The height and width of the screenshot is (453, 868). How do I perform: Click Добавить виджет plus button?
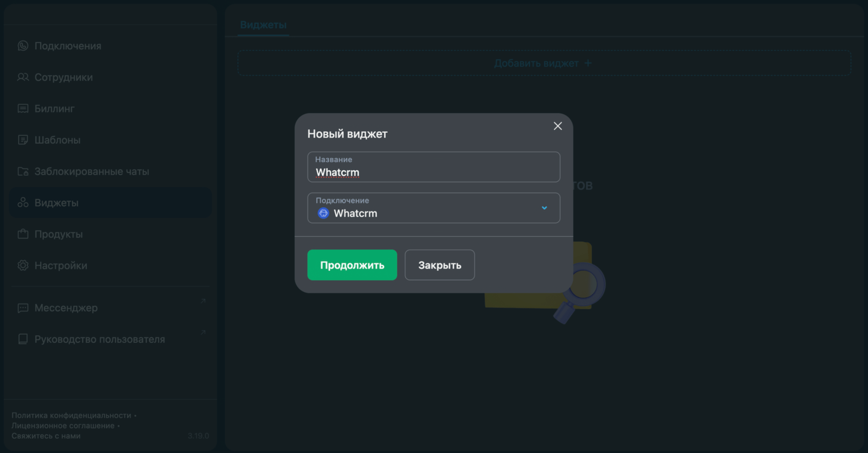543,63
